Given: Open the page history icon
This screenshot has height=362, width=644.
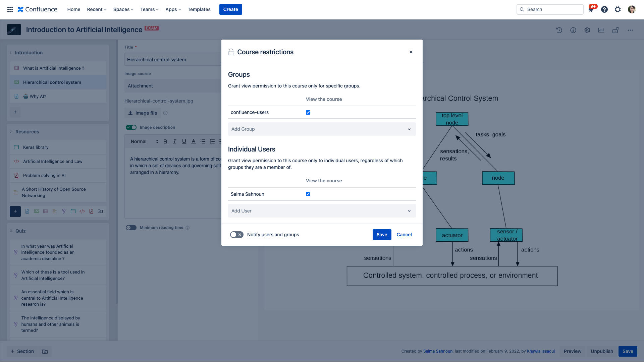Looking at the screenshot, I should pos(559,30).
